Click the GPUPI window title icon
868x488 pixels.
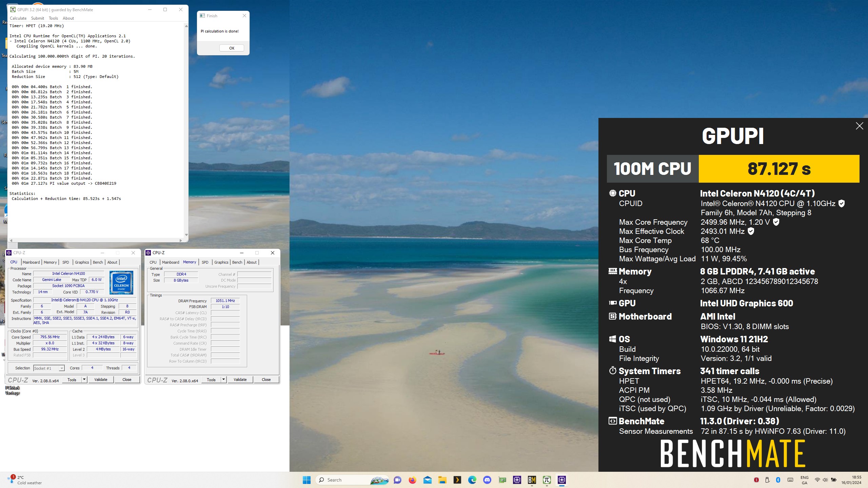coord(13,10)
